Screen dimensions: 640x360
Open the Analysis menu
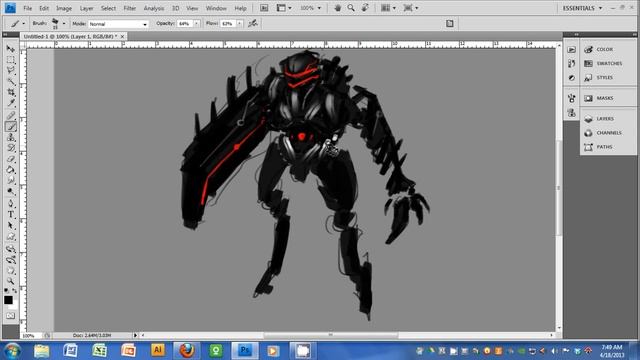coord(153,8)
